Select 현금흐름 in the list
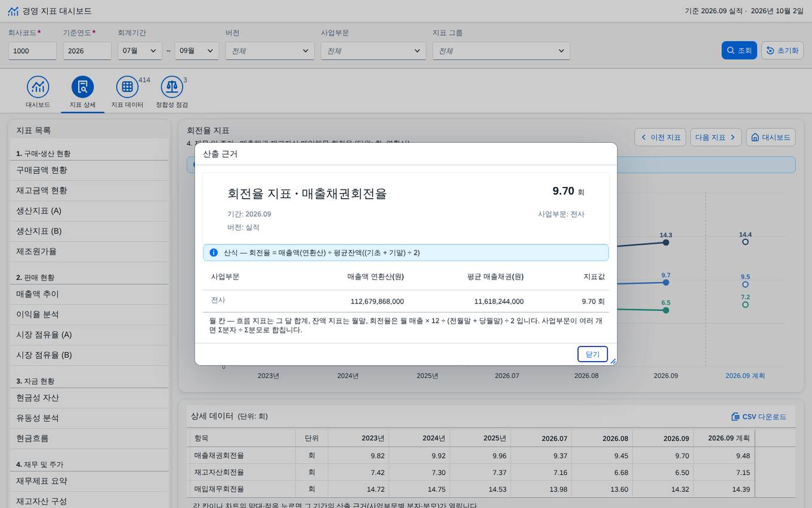The width and height of the screenshot is (812, 508). click(x=90, y=439)
